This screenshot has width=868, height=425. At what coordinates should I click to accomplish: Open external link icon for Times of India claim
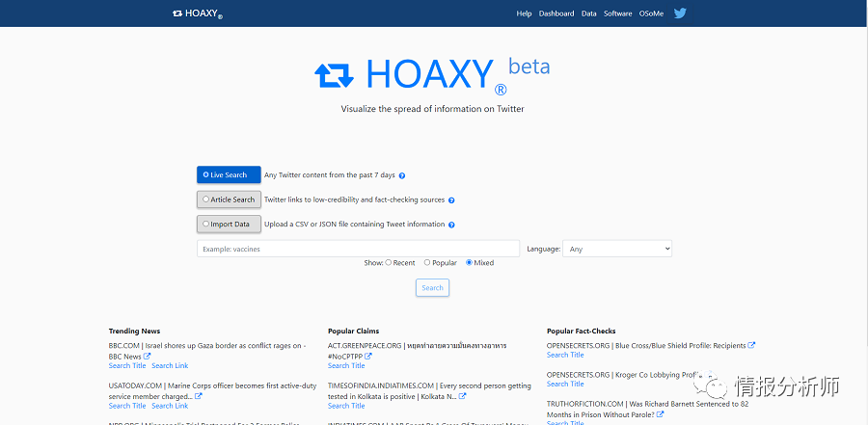[462, 396]
